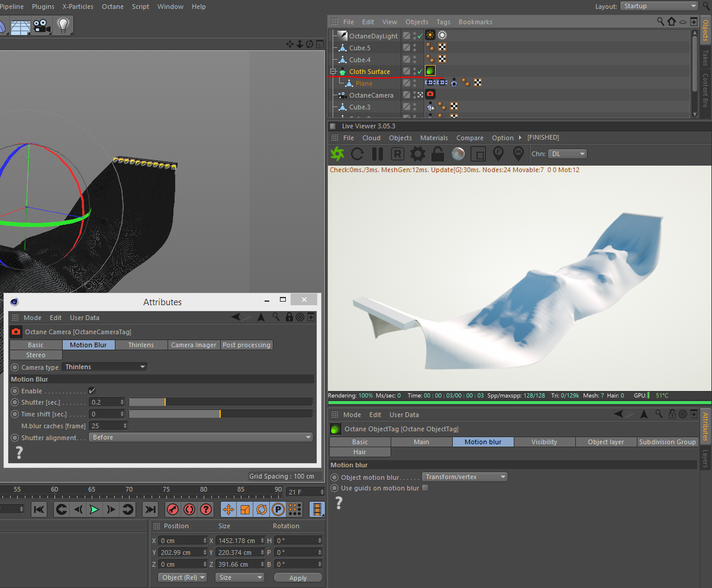
Task: Toggle the lock resolution padlock icon
Action: tap(437, 154)
